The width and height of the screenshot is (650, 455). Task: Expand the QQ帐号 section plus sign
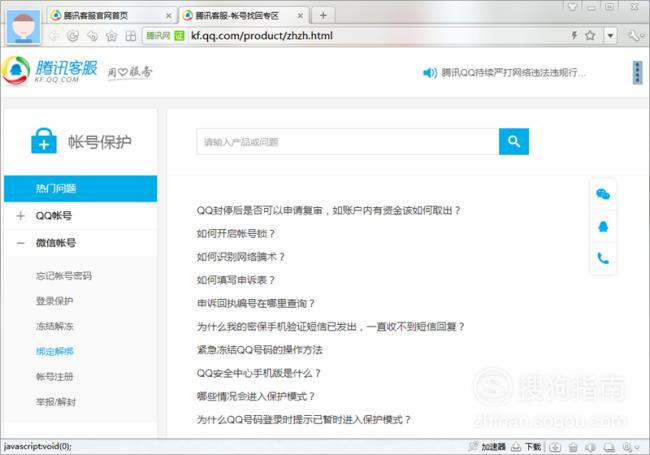[21, 216]
